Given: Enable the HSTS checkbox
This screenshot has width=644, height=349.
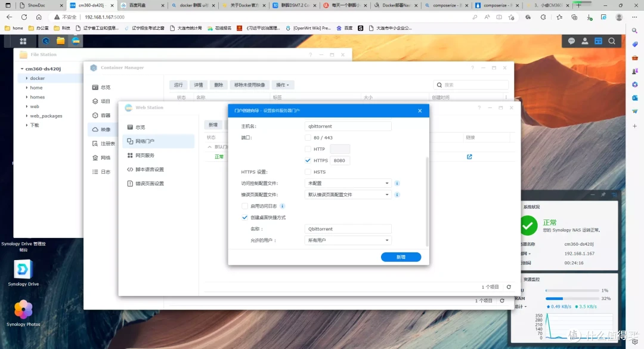Looking at the screenshot, I should (308, 172).
